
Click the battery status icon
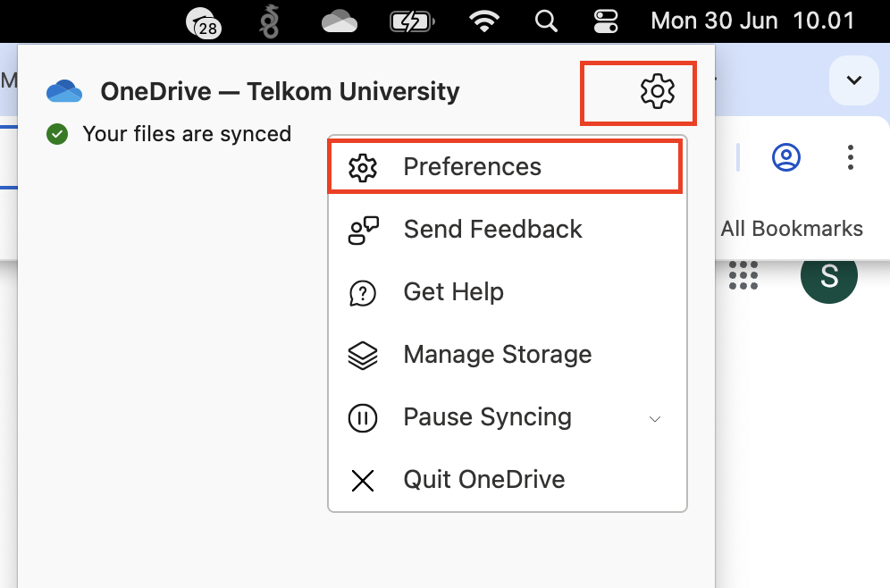click(x=411, y=21)
